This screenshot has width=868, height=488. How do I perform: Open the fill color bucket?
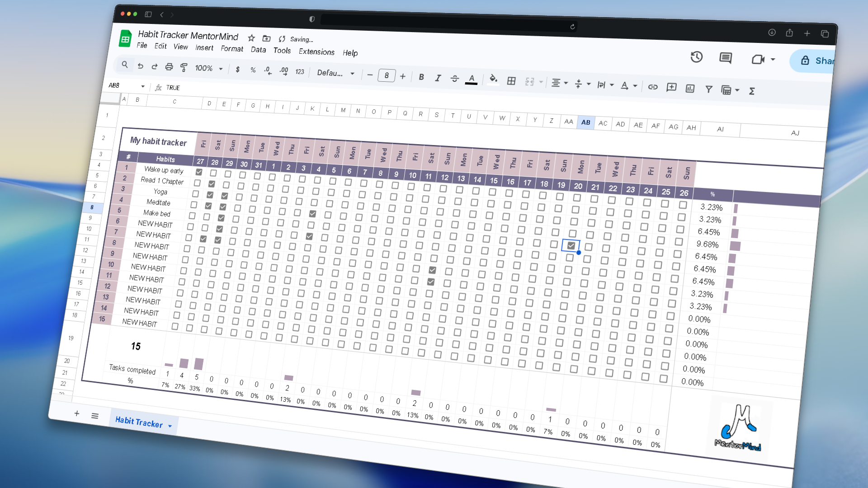point(493,79)
